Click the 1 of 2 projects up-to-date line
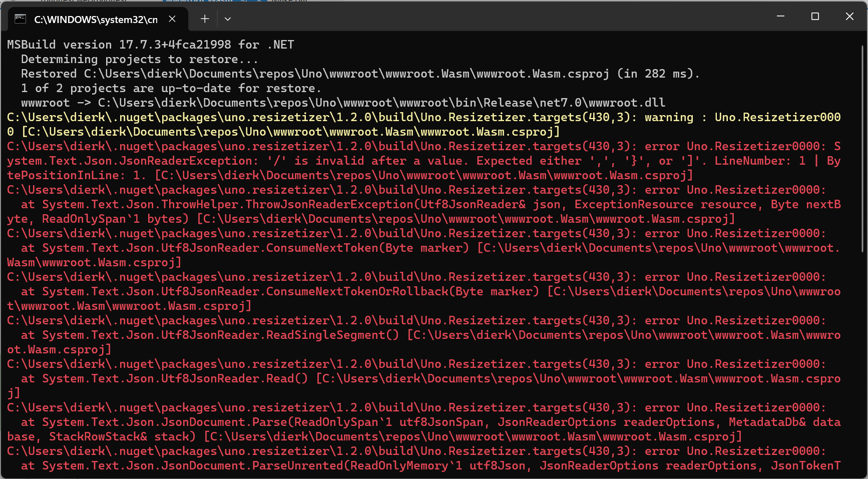 pyautogui.click(x=170, y=88)
